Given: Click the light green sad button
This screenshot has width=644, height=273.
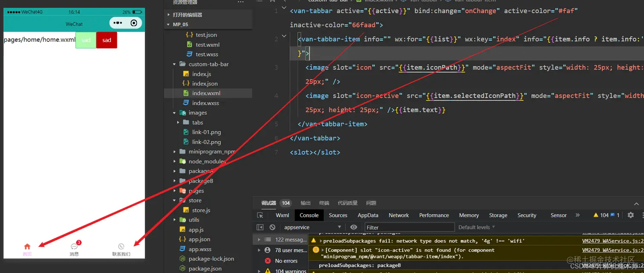Looking at the screenshot, I should click(86, 40).
